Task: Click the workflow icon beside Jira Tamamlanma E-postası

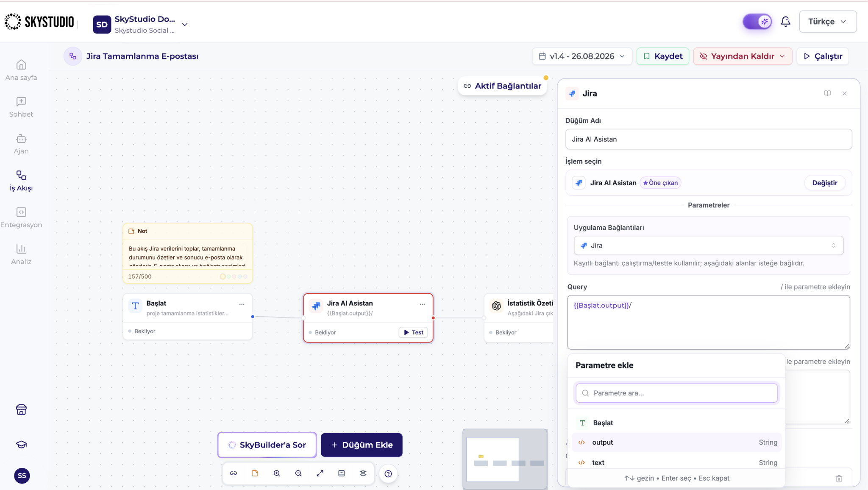Action: tap(73, 56)
